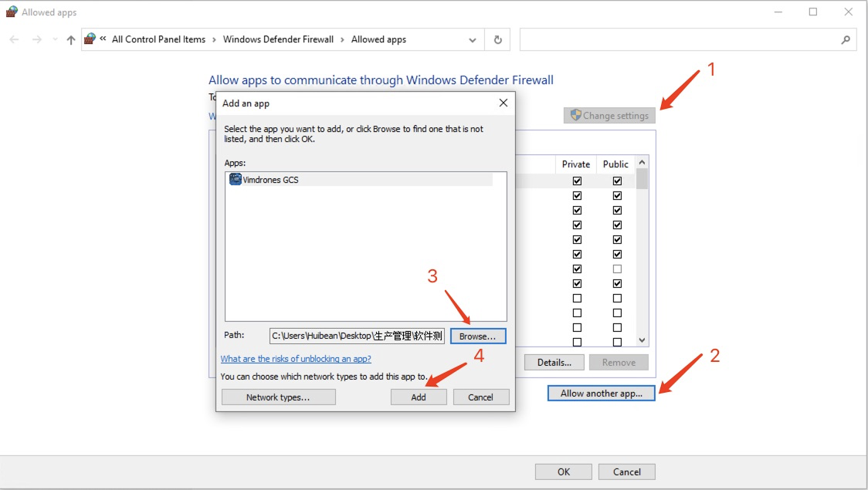Open the recent locations dropdown arrow
Viewport: 868px width, 490px height.
[x=54, y=39]
